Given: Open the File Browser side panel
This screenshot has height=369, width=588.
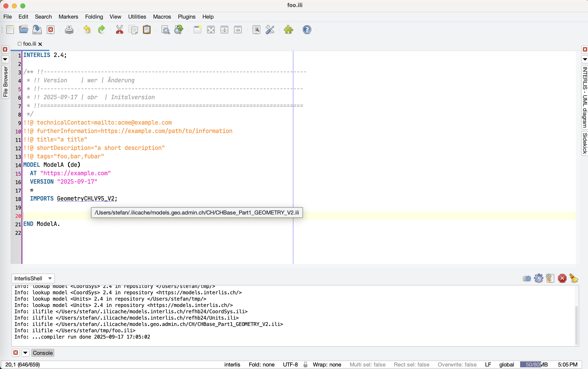Looking at the screenshot, I should coord(5,82).
